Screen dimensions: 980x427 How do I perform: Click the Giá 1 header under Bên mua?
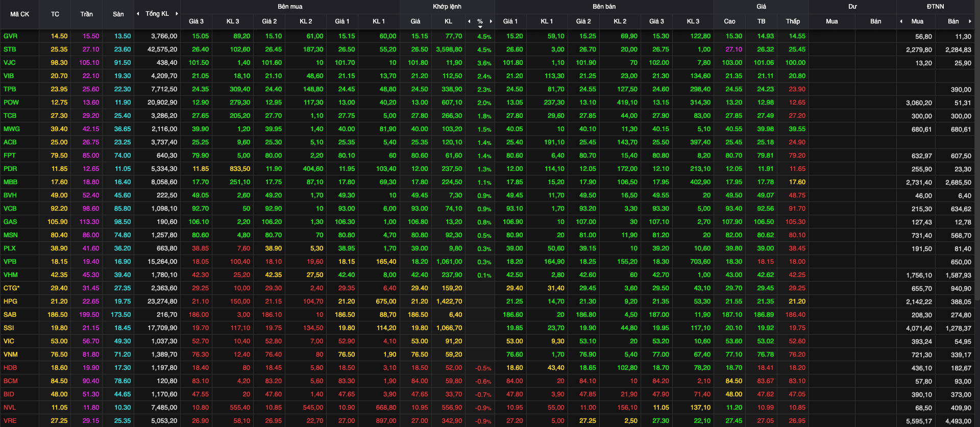click(342, 21)
